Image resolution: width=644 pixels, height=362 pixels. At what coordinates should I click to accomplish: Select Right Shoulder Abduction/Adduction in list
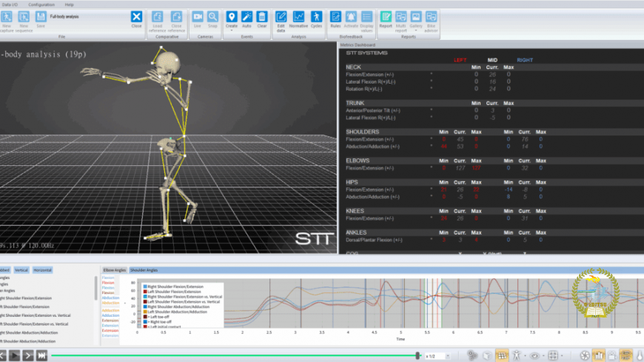point(29,332)
